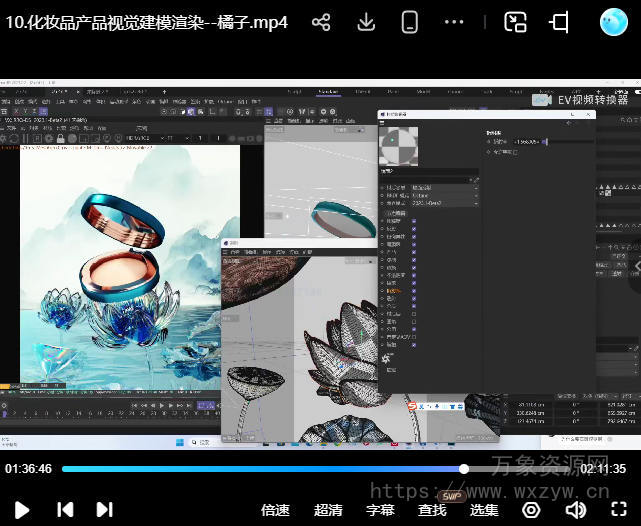Viewport: 641px width, 526px height.
Task: Open the 超清 video quality menu
Action: [x=328, y=510]
